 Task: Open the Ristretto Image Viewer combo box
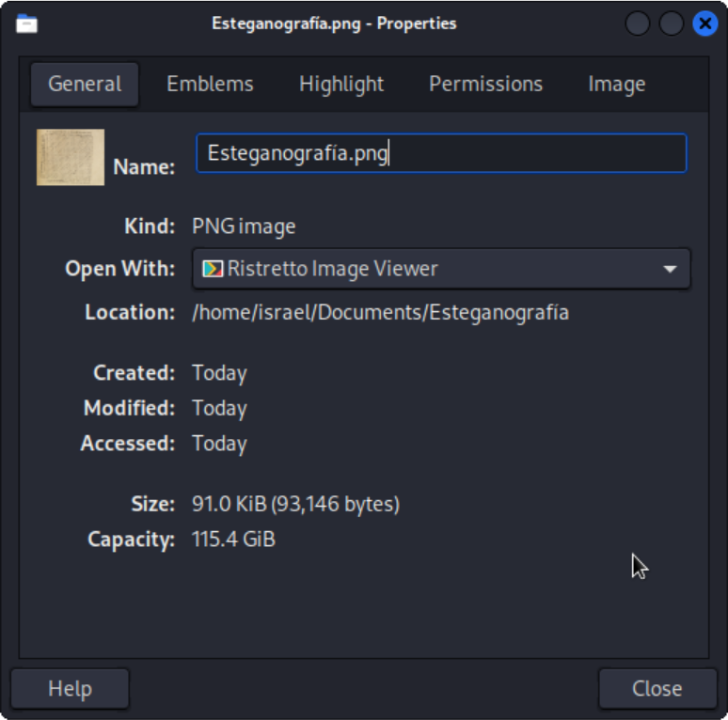tap(440, 269)
